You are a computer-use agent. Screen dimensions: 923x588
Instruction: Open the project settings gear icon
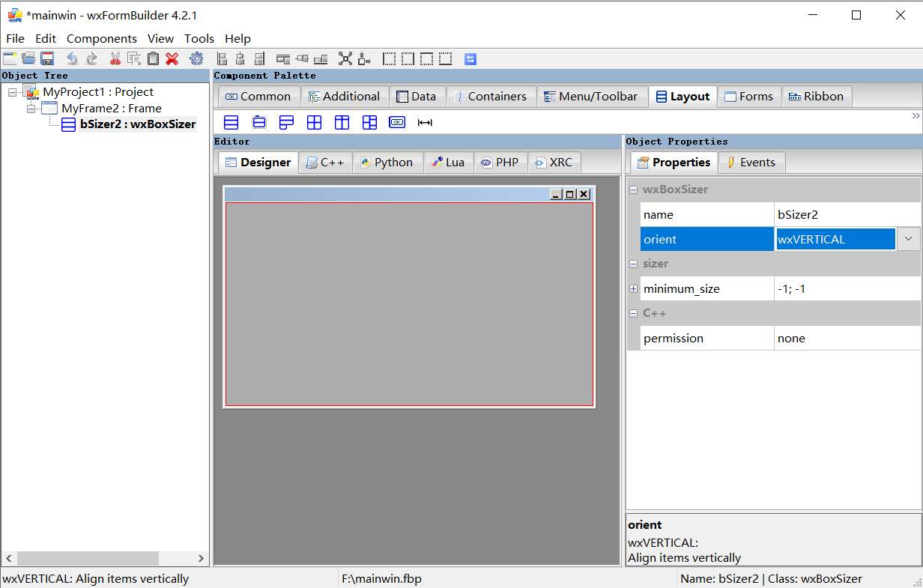coord(196,58)
